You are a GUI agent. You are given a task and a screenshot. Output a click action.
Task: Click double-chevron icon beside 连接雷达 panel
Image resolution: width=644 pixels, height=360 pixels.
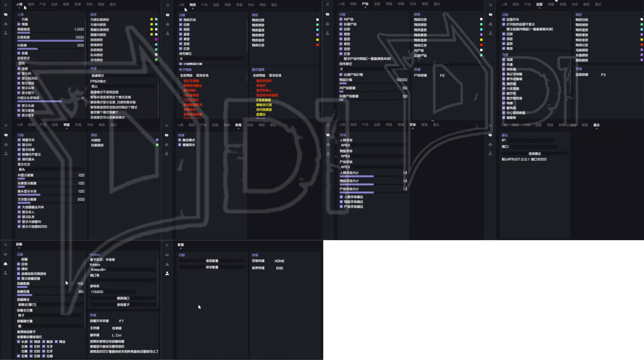pyautogui.click(x=490, y=125)
